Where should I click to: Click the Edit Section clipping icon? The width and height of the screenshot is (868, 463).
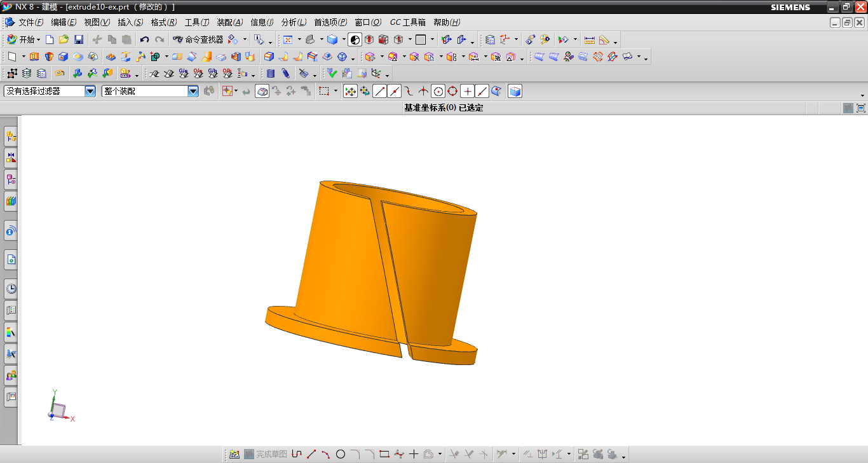tap(447, 39)
